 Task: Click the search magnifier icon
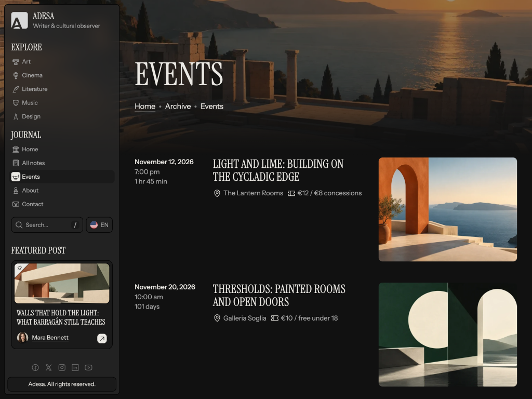coord(19,225)
